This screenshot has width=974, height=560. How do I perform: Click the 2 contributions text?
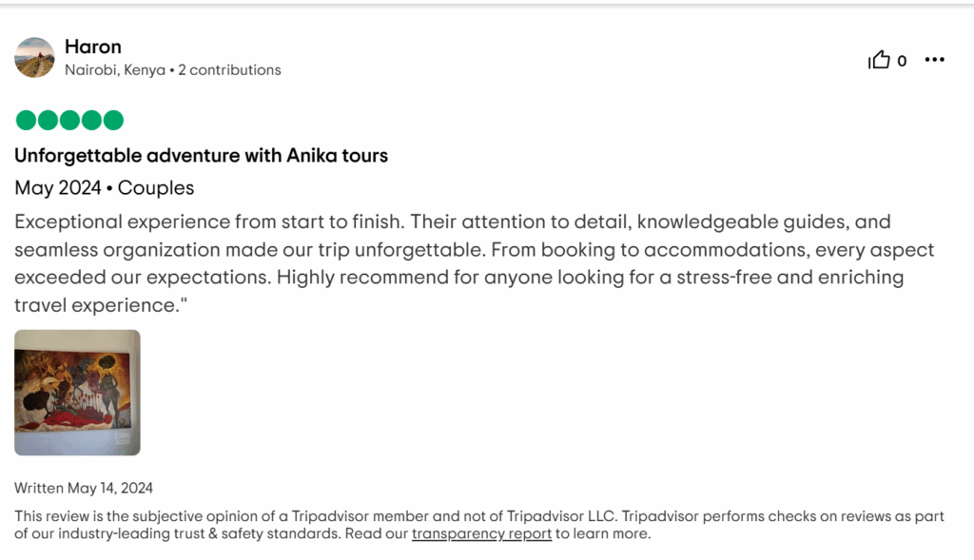[230, 70]
